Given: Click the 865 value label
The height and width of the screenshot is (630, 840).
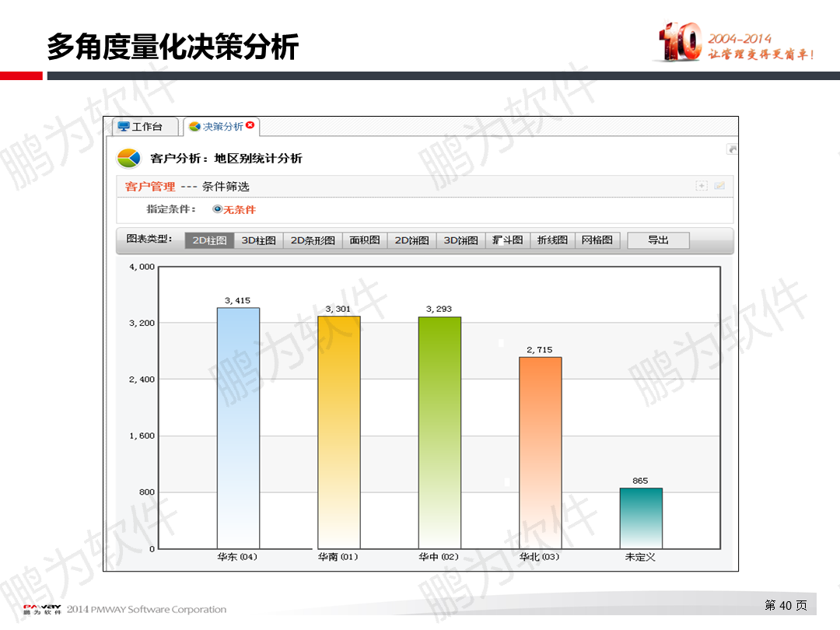Looking at the screenshot, I should [x=640, y=481].
